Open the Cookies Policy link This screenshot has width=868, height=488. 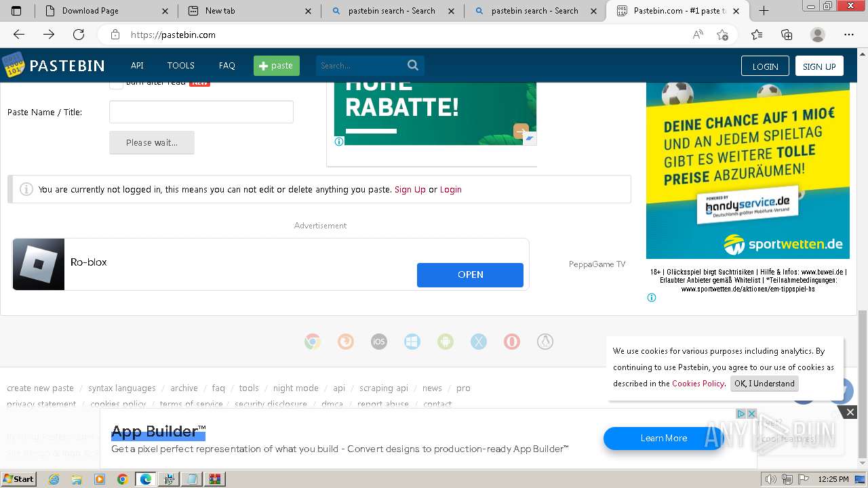[698, 384]
